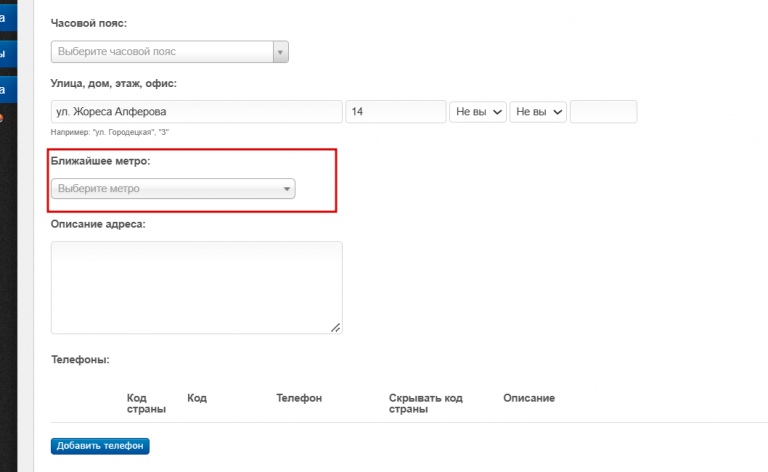768x472 pixels.
Task: Click the time zone dropdown arrow button
Action: tap(281, 52)
